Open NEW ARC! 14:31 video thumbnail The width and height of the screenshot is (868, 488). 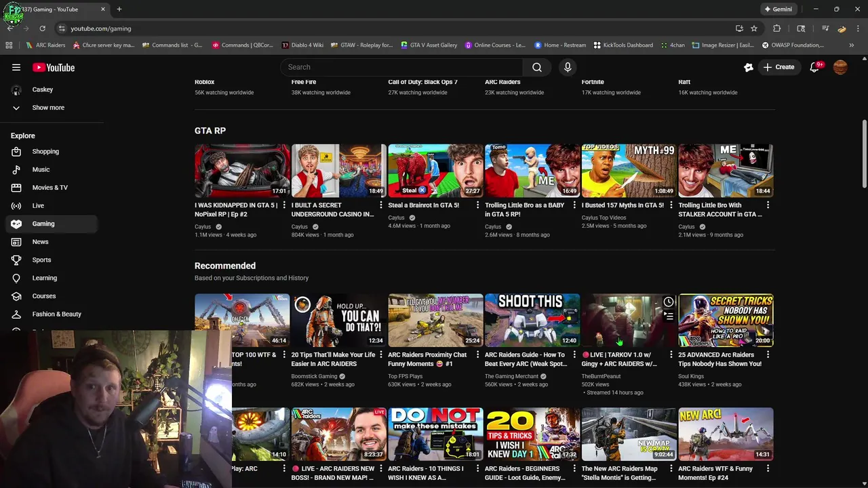[x=726, y=434]
